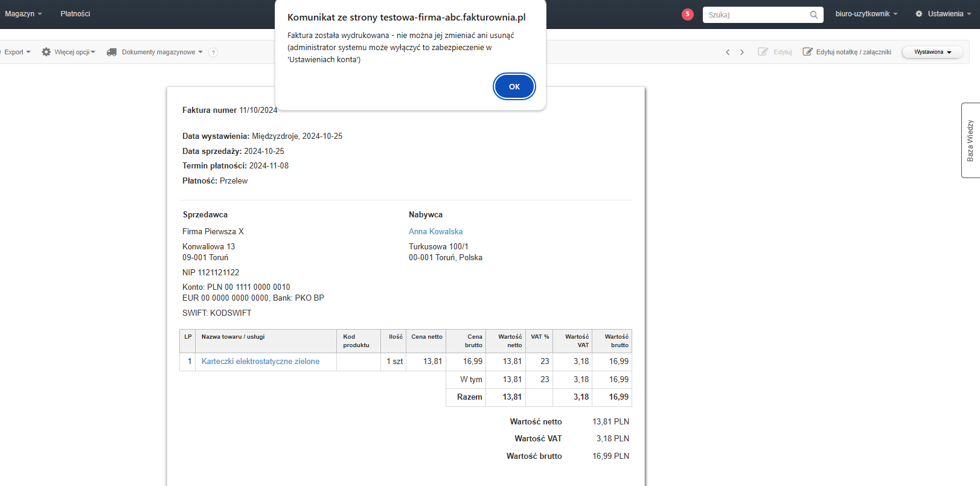The height and width of the screenshot is (486, 980).
Task: Click the W tym row label
Action: click(471, 379)
